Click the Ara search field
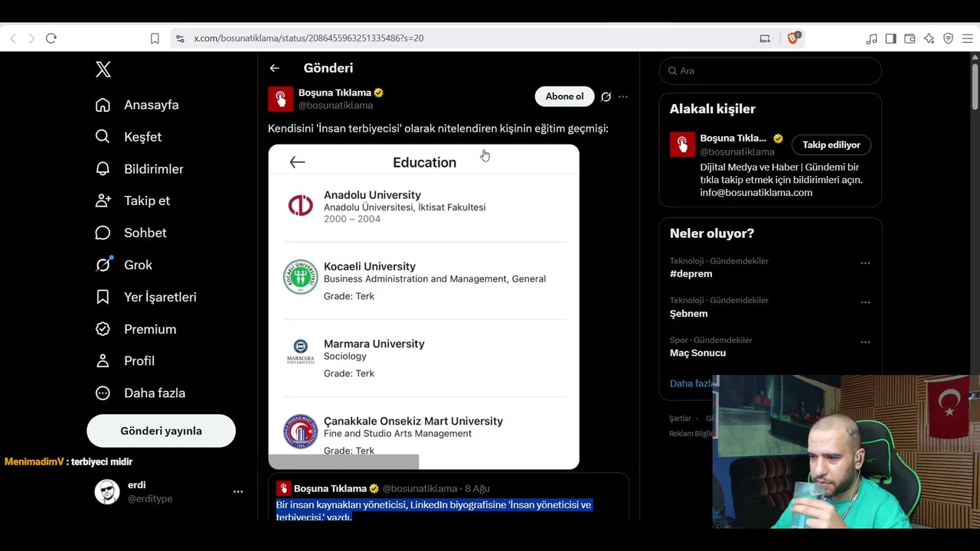The height and width of the screenshot is (551, 980). (770, 70)
